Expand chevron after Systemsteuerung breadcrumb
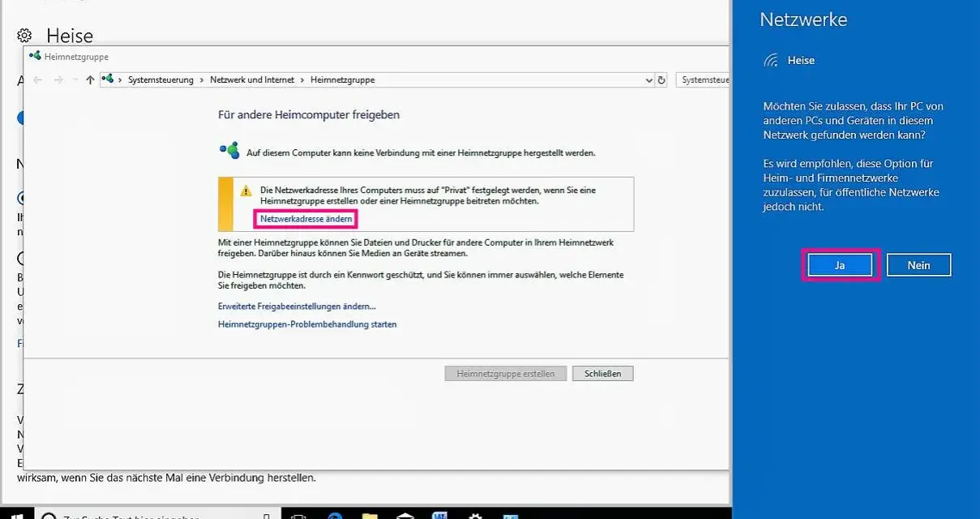Viewport: 980px width, 519px height. [202, 80]
